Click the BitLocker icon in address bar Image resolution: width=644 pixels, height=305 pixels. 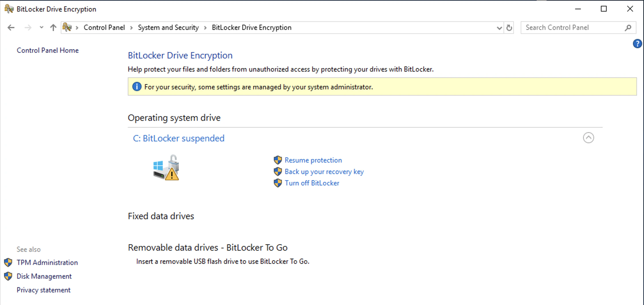pyautogui.click(x=67, y=27)
